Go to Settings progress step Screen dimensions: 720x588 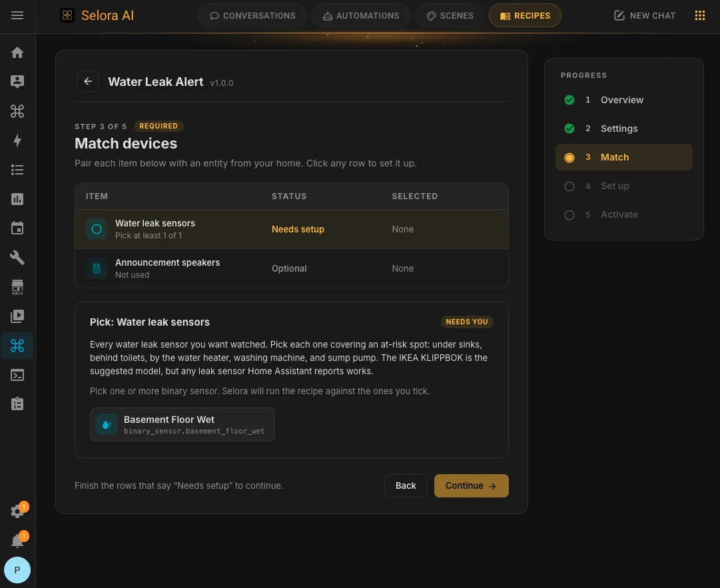tap(623, 129)
